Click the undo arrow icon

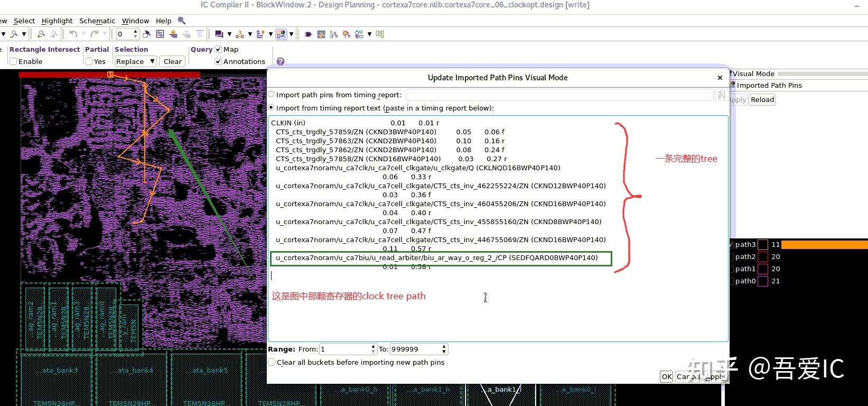pos(73,34)
